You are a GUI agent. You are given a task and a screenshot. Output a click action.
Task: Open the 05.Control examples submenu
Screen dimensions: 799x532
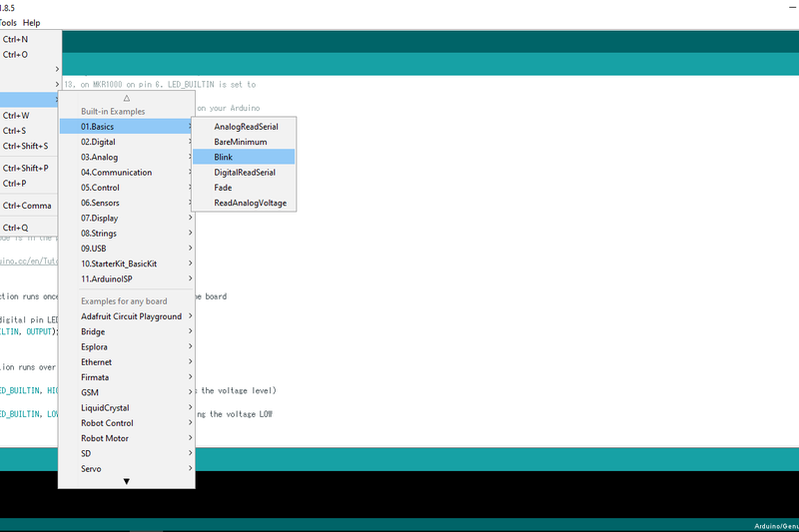pyautogui.click(x=127, y=188)
